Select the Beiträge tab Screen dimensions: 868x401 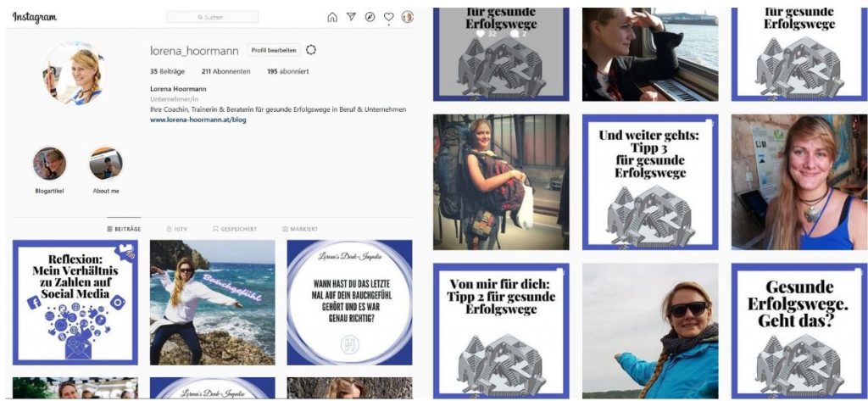coord(124,229)
